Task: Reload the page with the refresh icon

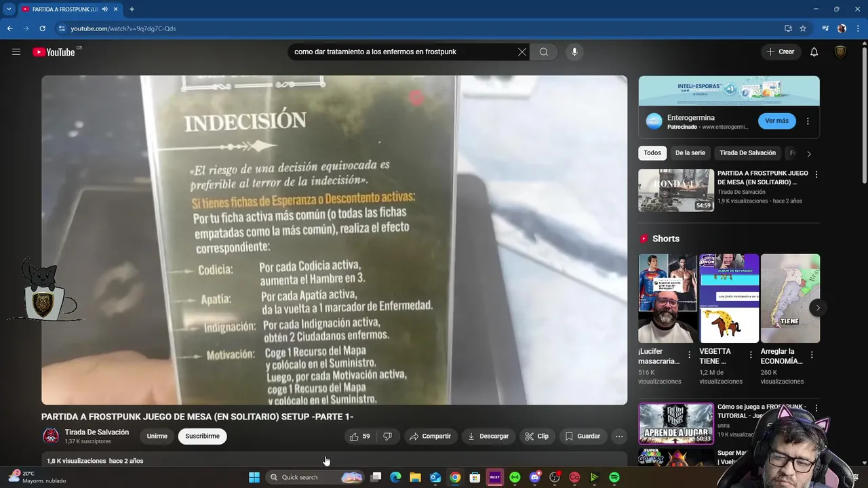Action: click(x=42, y=28)
